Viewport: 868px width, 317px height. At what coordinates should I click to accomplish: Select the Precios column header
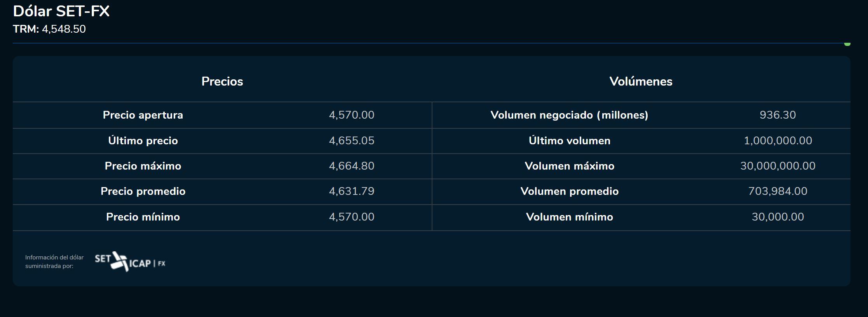tap(222, 81)
